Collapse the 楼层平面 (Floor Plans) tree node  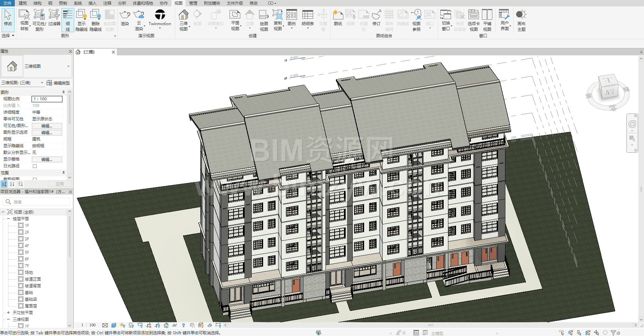click(x=8, y=219)
